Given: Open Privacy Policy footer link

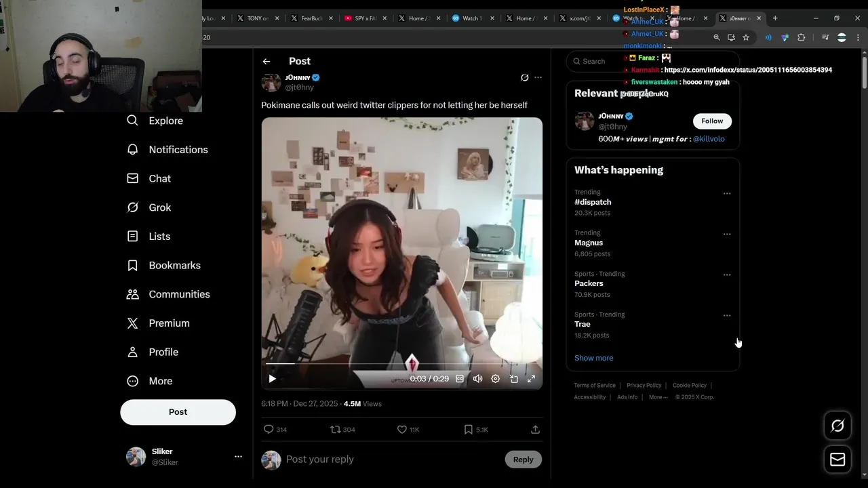Looking at the screenshot, I should tap(644, 386).
